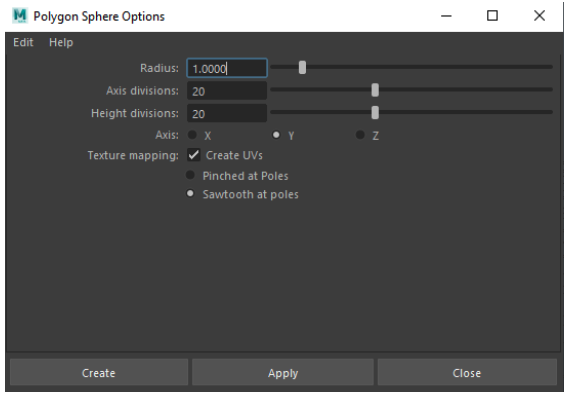Select the Y axis radio button
569x395 pixels.
[x=276, y=135]
